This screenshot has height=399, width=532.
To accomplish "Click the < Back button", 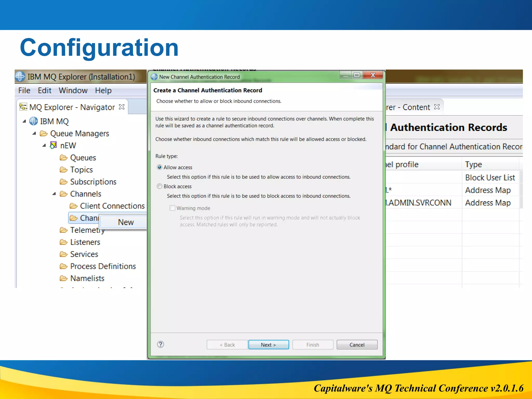I will click(x=227, y=345).
